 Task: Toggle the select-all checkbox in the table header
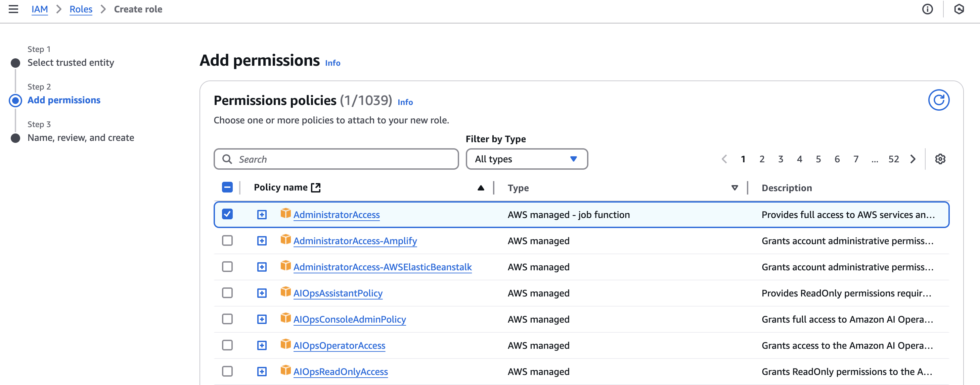coord(227,187)
